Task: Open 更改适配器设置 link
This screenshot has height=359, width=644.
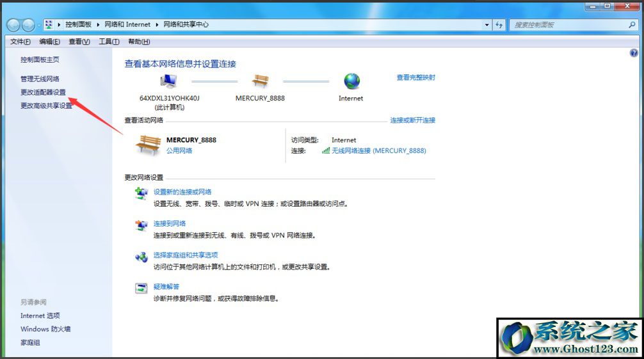Action: 43,92
